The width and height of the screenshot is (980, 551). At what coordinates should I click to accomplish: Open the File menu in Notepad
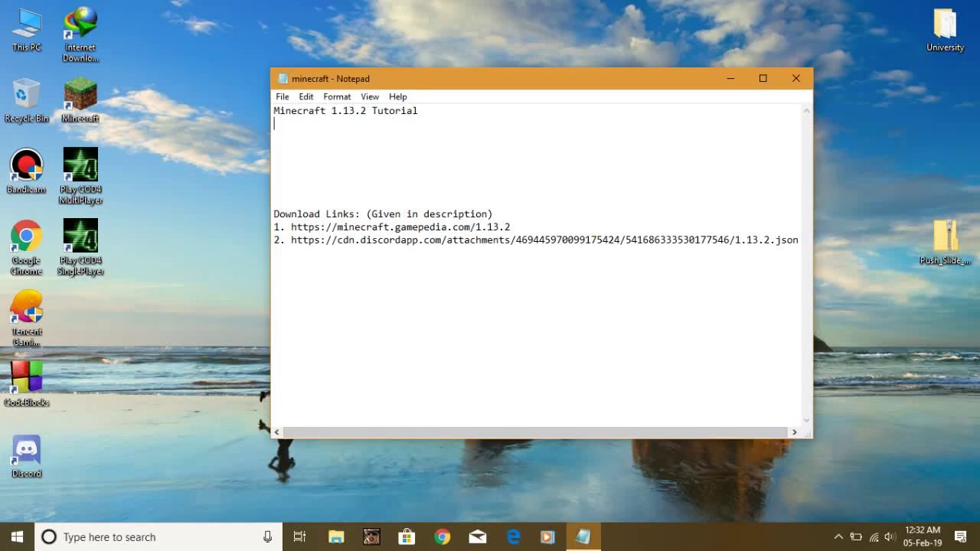tap(283, 96)
